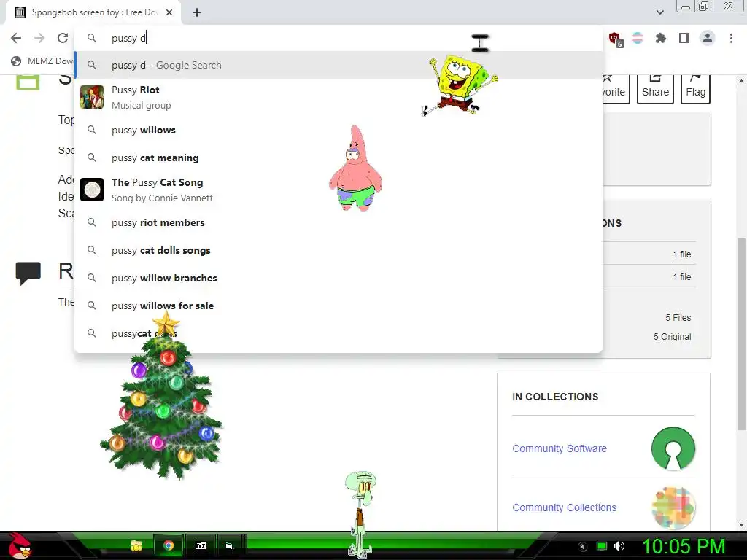Choose the 'pussy cat dolls songs' suggestion
The image size is (747, 560).
coord(338,250)
